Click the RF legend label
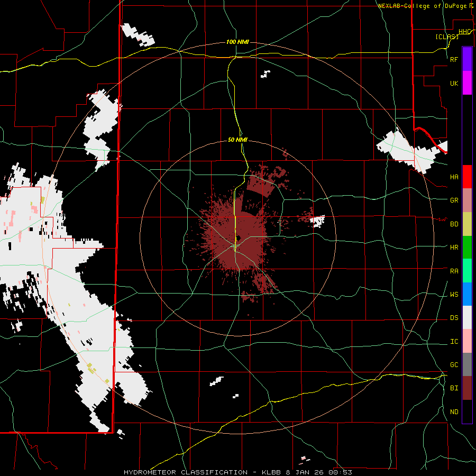The width and height of the screenshot is (476, 476). (x=454, y=59)
